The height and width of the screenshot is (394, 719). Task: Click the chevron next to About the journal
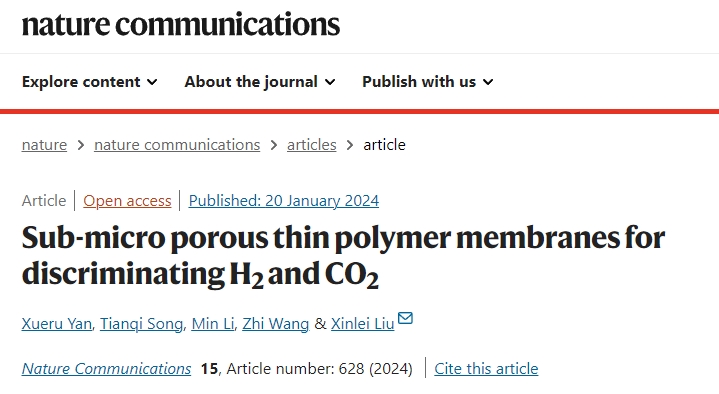click(x=330, y=82)
